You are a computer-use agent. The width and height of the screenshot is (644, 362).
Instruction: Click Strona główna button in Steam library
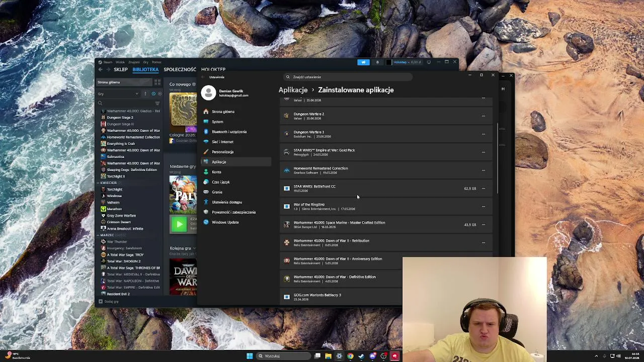point(124,82)
